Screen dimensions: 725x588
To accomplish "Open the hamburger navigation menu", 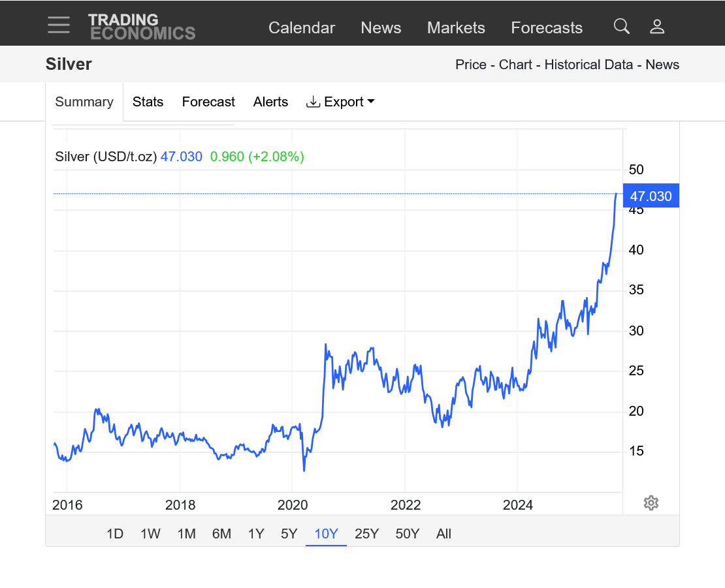I will 59,25.
